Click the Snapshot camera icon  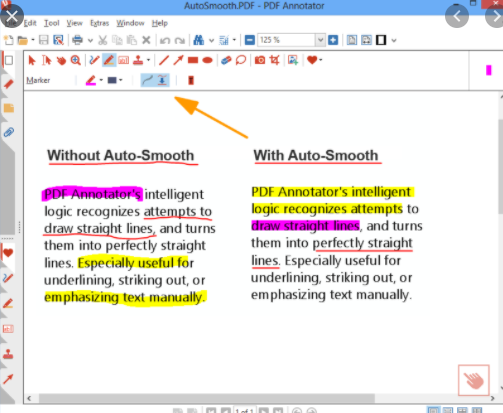point(260,60)
